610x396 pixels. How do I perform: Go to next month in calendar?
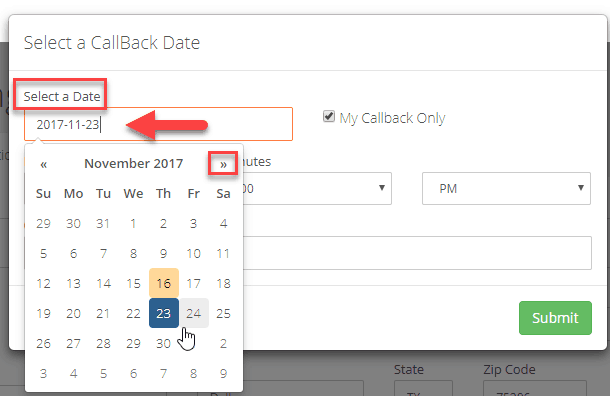pos(223,164)
